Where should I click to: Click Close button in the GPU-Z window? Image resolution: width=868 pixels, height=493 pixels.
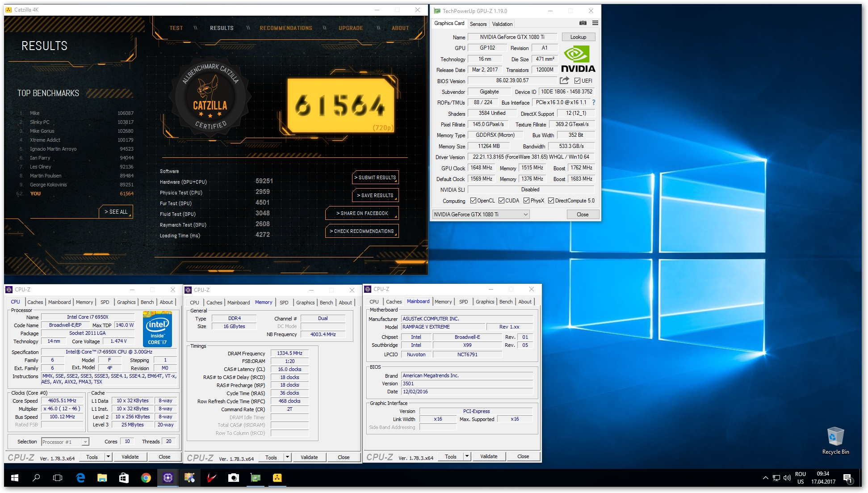click(582, 215)
